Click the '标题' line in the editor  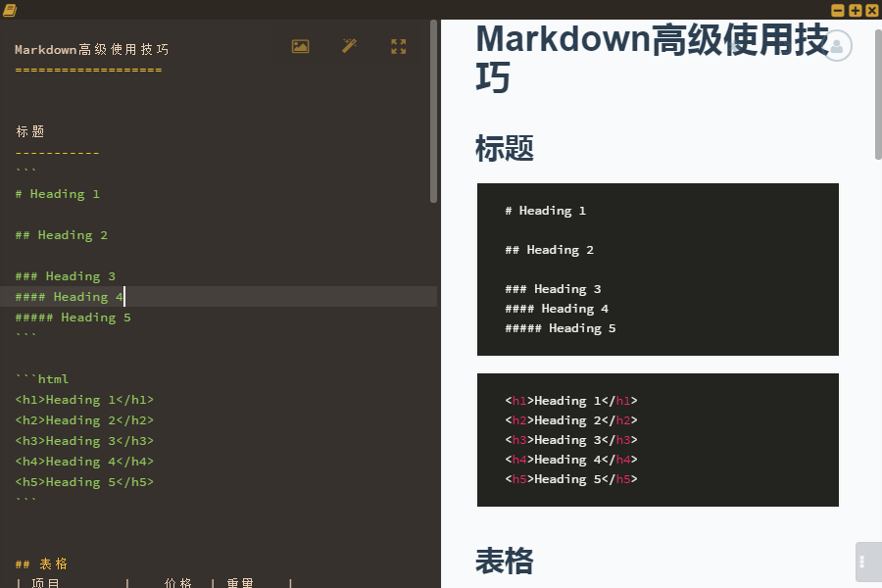[29, 131]
